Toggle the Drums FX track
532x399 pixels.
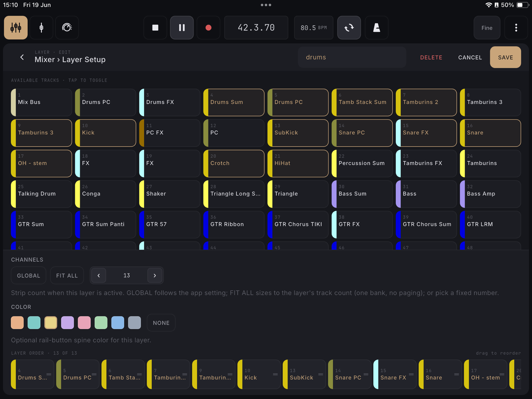(x=170, y=102)
